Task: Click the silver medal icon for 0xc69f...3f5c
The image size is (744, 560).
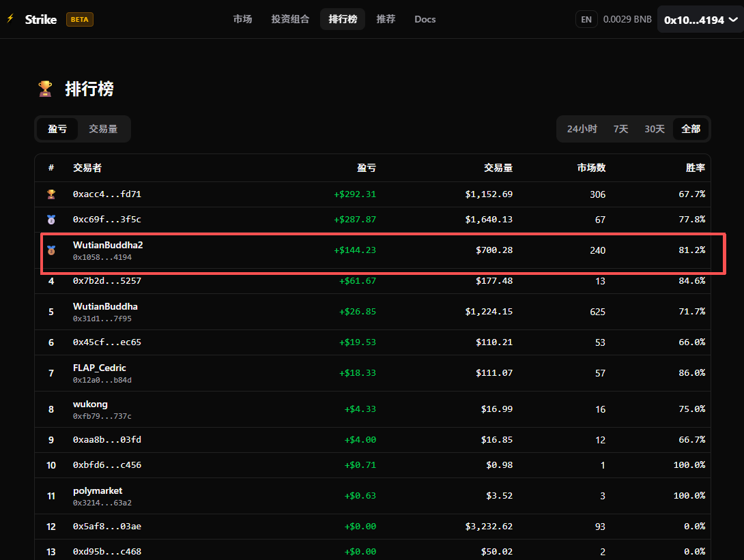Action: click(x=51, y=220)
